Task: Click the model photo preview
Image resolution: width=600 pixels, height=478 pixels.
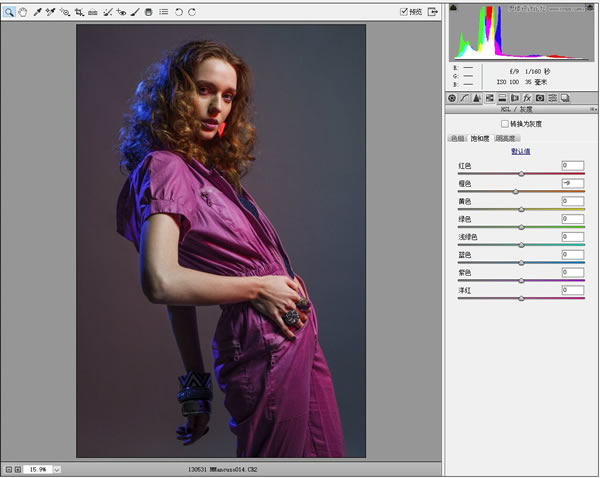Action: 221,241
